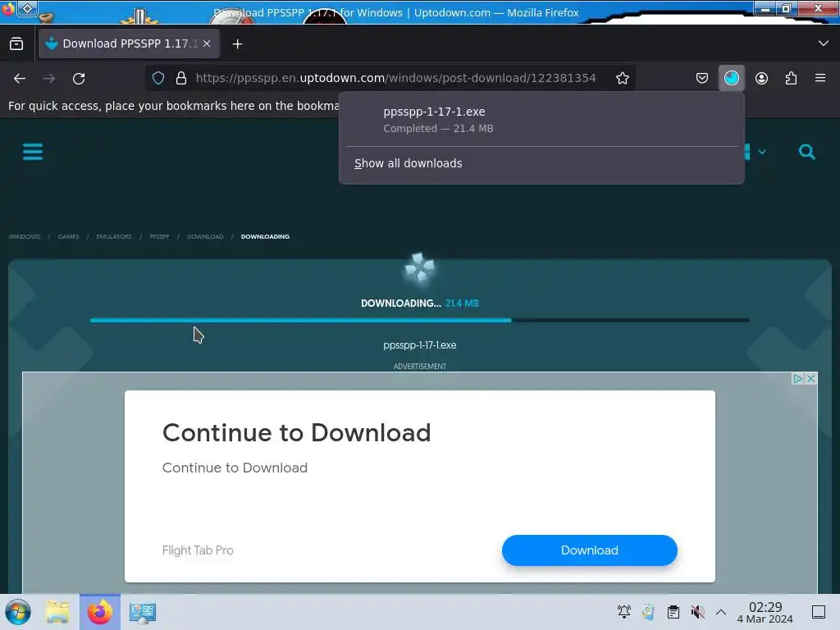Toggle the downloads toolbar button

coord(731,78)
